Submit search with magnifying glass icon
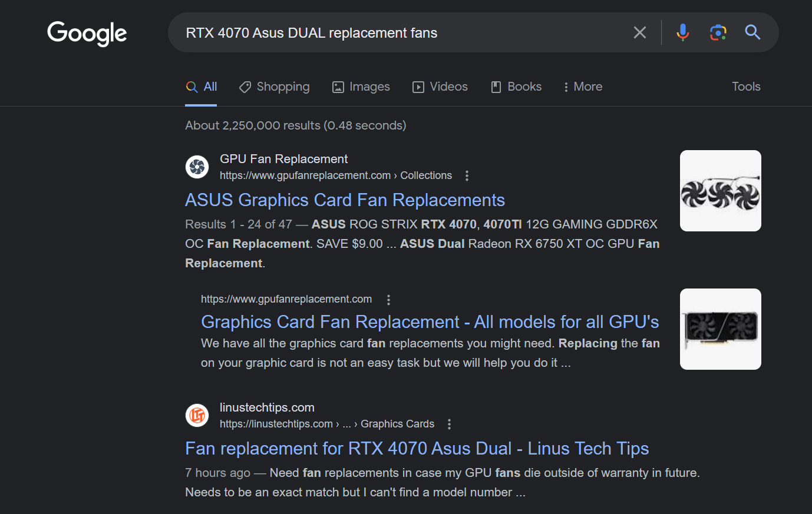 click(752, 32)
